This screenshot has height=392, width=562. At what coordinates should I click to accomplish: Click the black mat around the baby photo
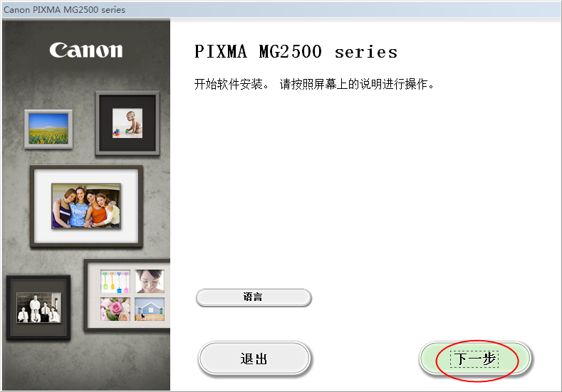[x=105, y=124]
